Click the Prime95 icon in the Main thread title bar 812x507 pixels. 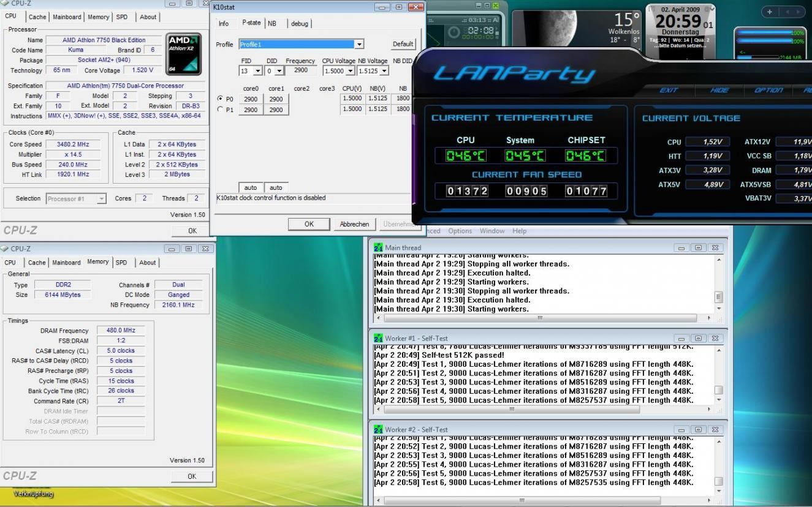point(379,247)
